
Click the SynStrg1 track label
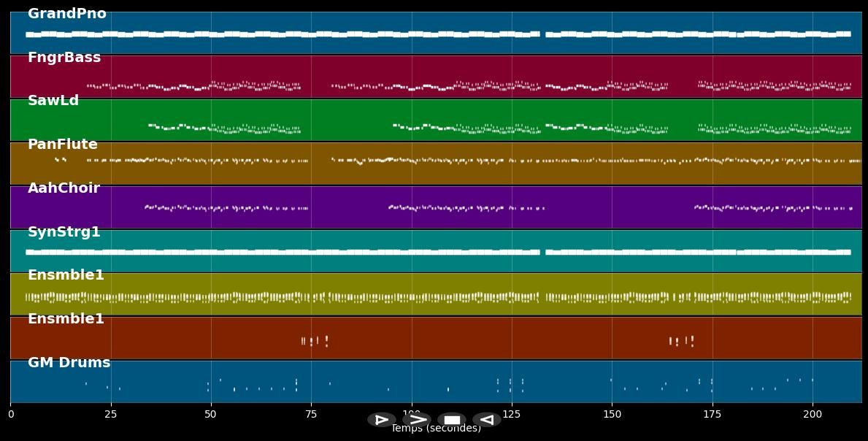(64, 232)
